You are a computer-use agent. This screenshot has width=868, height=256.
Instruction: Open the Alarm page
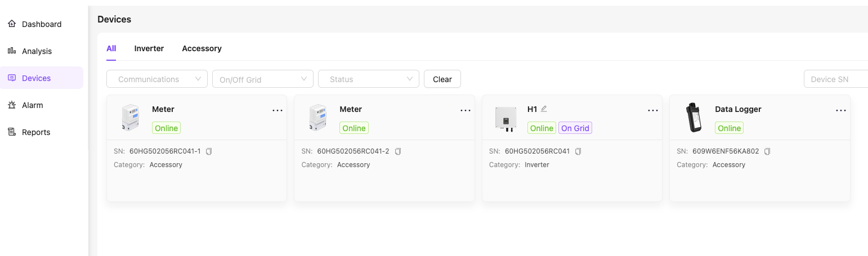tap(33, 105)
